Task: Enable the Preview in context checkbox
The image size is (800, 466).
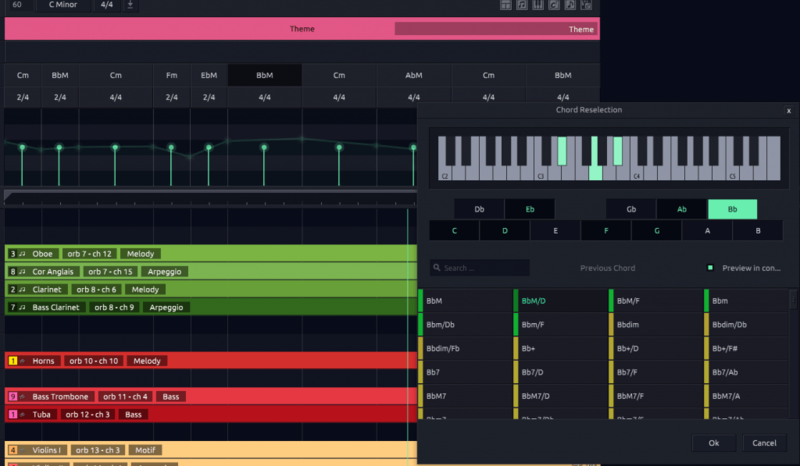Action: point(710,268)
